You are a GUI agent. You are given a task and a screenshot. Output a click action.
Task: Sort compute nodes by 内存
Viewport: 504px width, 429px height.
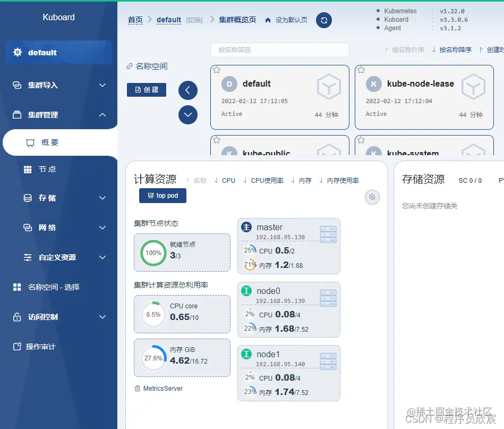[302, 181]
